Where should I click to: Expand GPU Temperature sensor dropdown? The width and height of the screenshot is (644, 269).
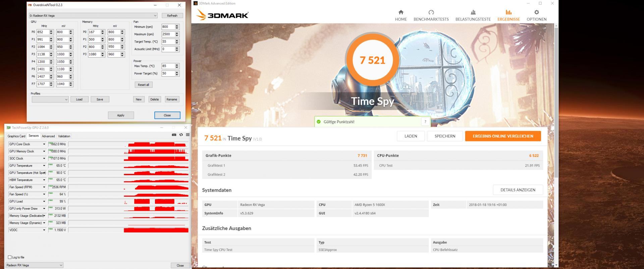[x=44, y=165]
